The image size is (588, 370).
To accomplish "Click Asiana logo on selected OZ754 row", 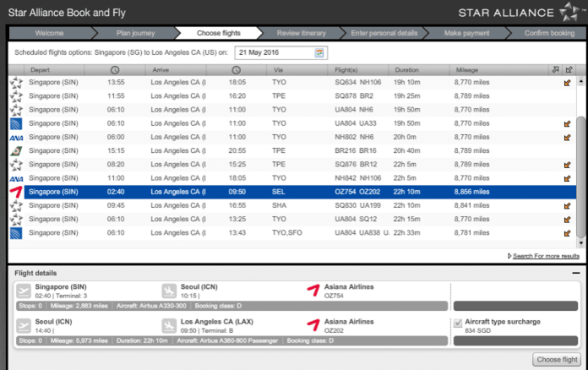I will click(16, 192).
